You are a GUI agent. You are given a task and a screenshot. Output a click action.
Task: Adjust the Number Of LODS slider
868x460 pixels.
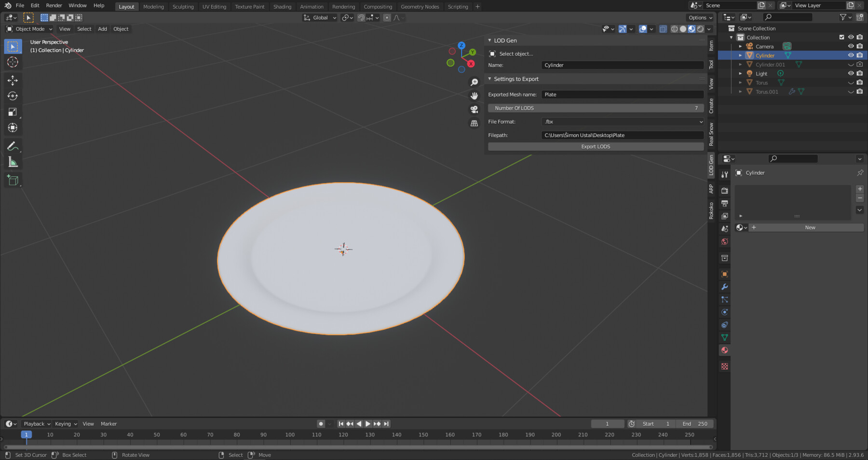point(595,108)
